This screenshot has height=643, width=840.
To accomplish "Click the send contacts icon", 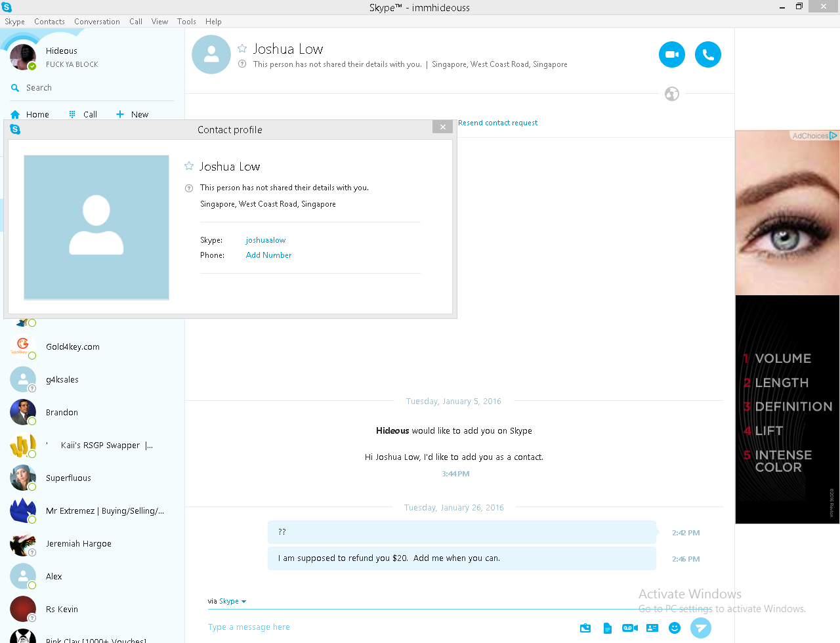I will (x=652, y=628).
